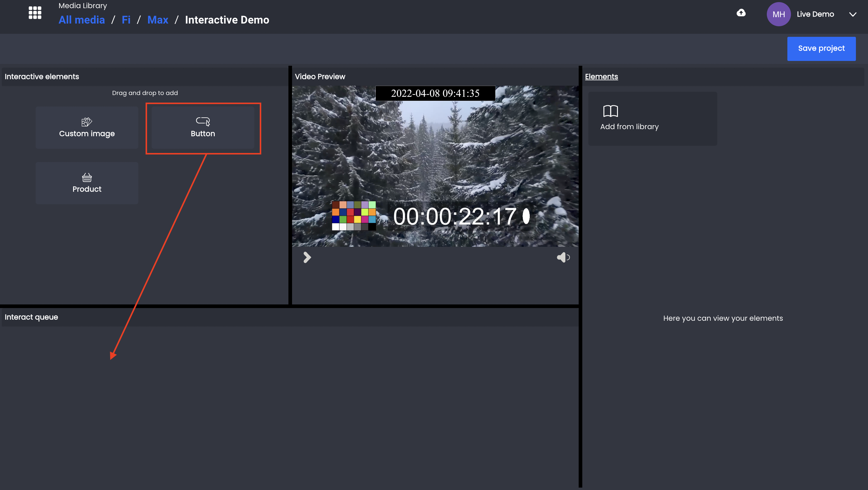Select the Custom image element tile
This screenshot has width=868, height=490.
tap(87, 128)
